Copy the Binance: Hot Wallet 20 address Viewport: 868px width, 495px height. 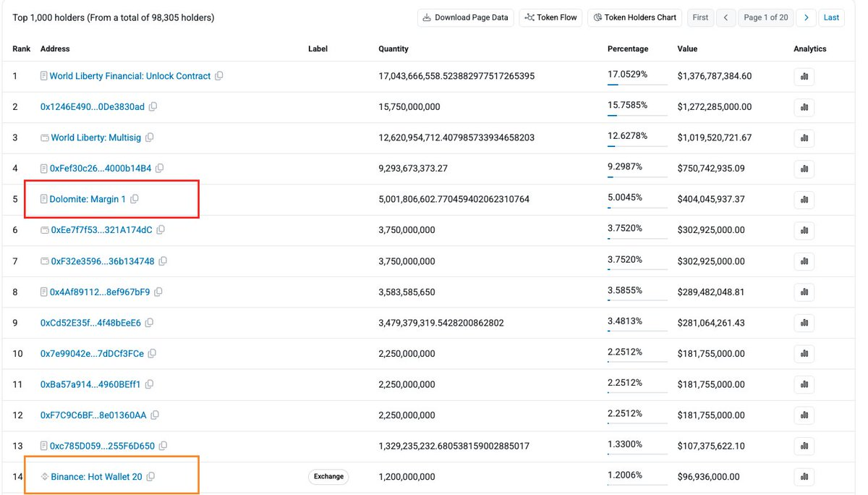tap(150, 477)
